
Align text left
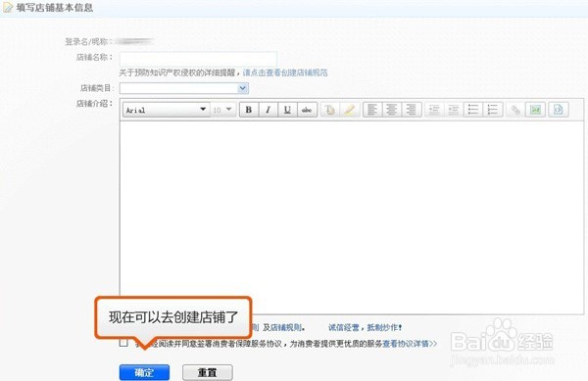[372, 110]
